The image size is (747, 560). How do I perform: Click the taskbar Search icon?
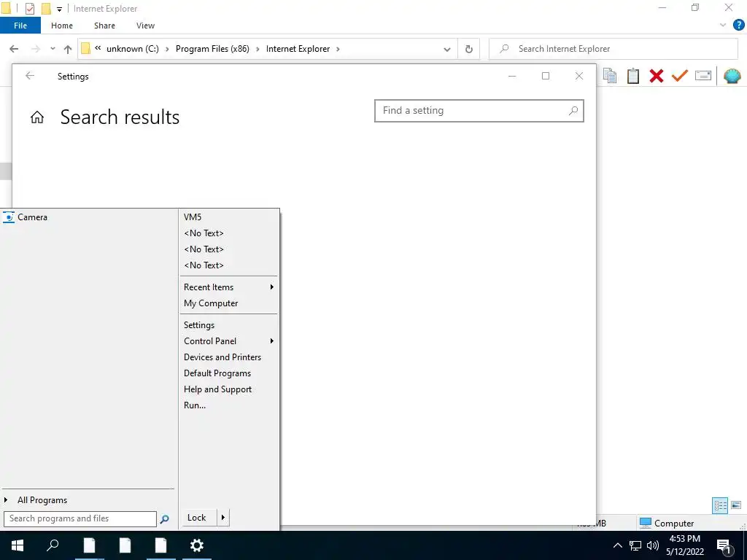tap(53, 545)
